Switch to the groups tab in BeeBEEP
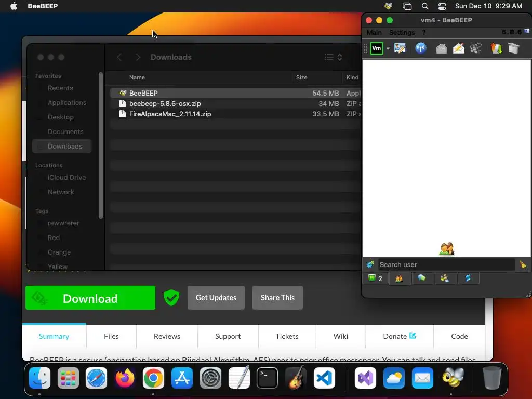 pos(445,278)
